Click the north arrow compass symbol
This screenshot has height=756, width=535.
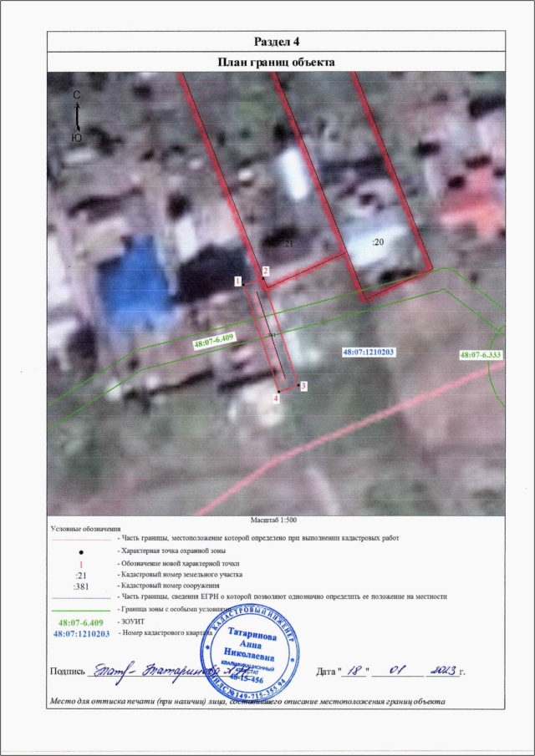(x=76, y=116)
